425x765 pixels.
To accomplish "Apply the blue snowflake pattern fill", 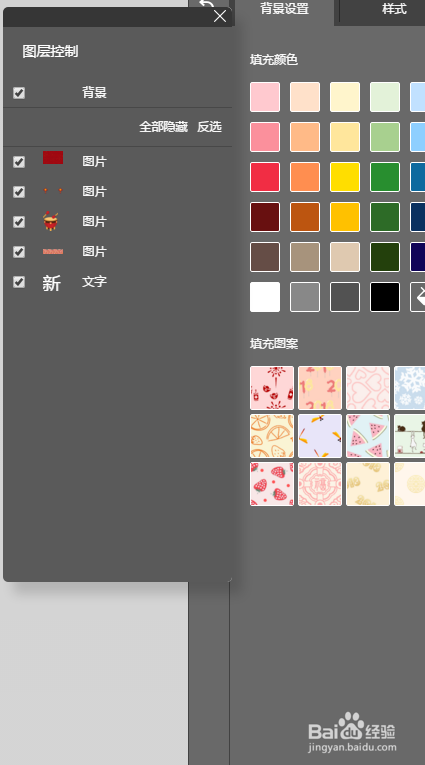I will (x=409, y=388).
